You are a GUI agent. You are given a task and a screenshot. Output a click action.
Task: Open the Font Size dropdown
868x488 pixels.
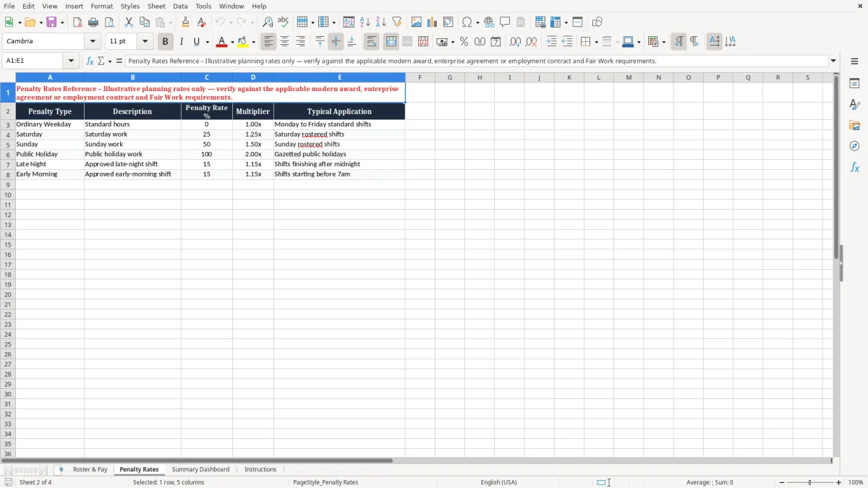(x=145, y=42)
